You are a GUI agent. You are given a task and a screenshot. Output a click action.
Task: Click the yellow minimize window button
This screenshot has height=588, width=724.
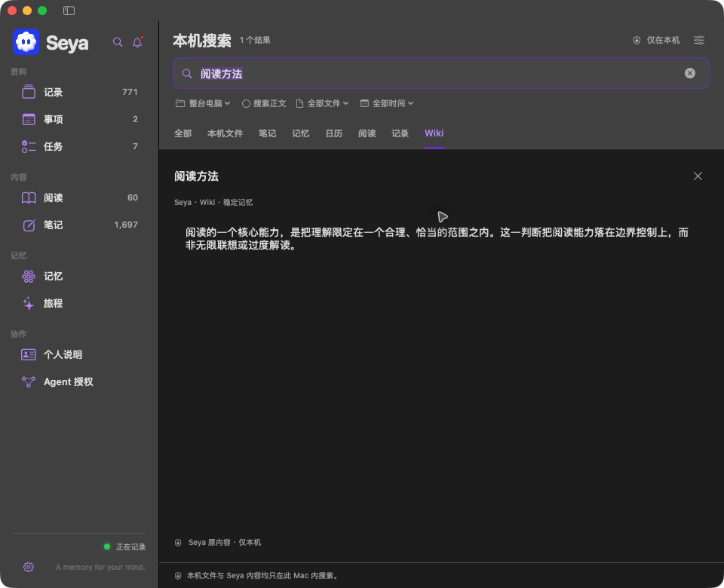[x=27, y=11]
